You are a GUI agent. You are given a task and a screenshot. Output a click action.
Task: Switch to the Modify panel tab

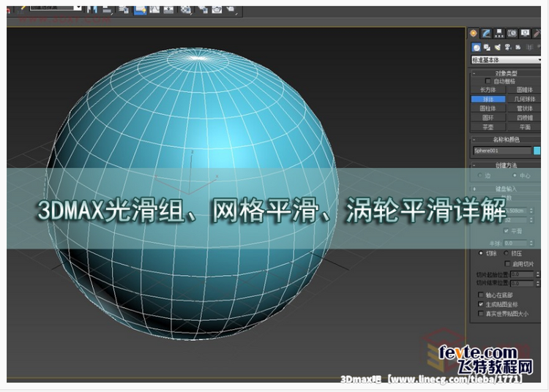point(486,33)
